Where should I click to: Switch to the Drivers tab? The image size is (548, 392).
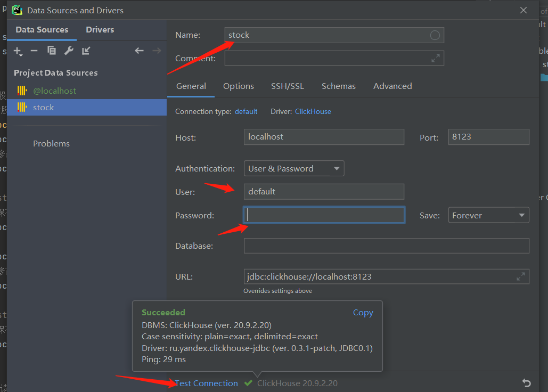coord(100,30)
